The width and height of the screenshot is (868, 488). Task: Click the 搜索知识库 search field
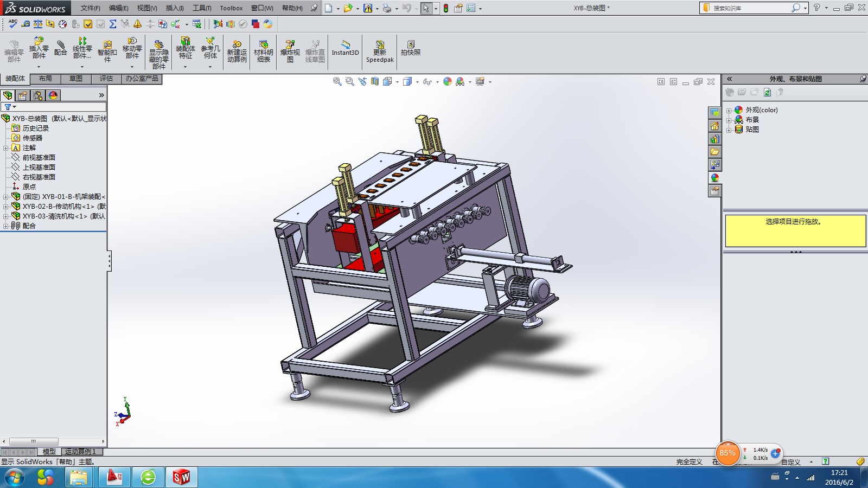pyautogui.click(x=751, y=8)
